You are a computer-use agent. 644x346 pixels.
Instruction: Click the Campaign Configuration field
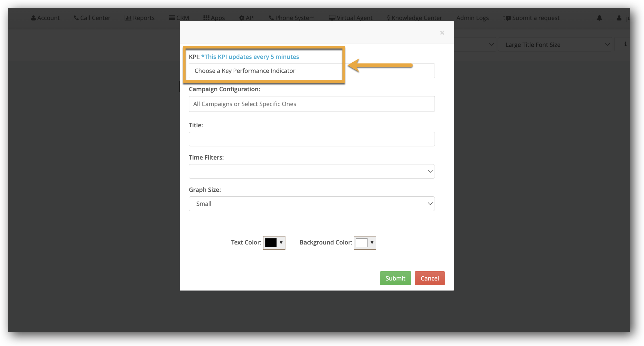coord(311,104)
